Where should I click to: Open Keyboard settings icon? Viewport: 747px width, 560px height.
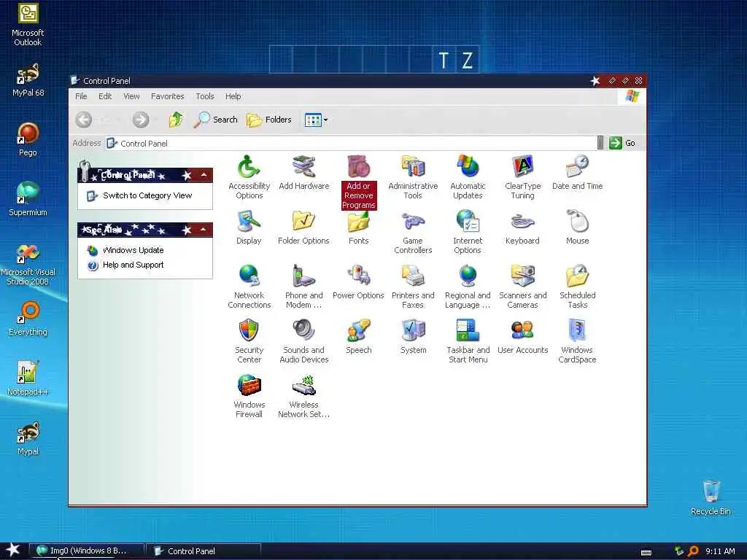[522, 227]
